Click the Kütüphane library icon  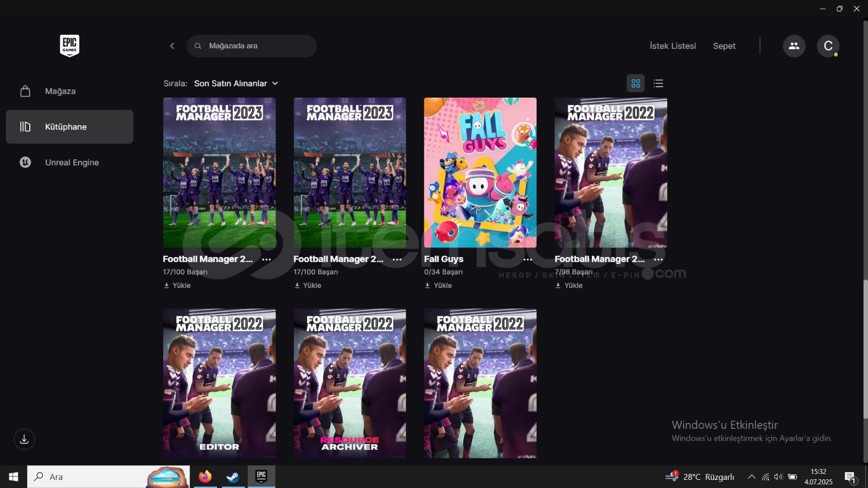pyautogui.click(x=25, y=127)
